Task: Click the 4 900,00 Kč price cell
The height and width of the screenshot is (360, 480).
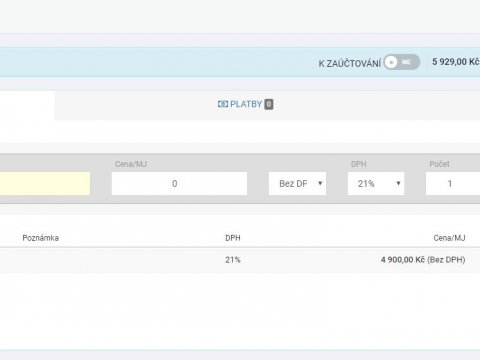Action: (423, 260)
